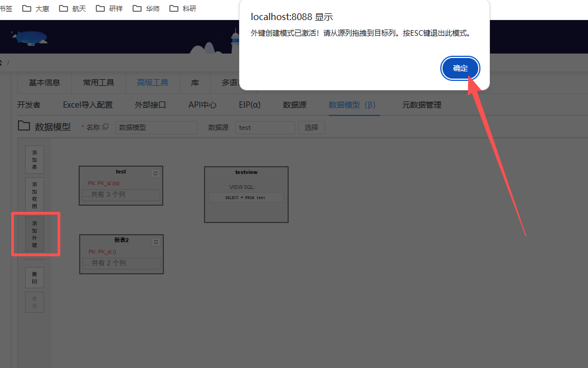The height and width of the screenshot is (368, 588).
Task: Open the 数据源 sub-tab
Action: click(x=295, y=105)
